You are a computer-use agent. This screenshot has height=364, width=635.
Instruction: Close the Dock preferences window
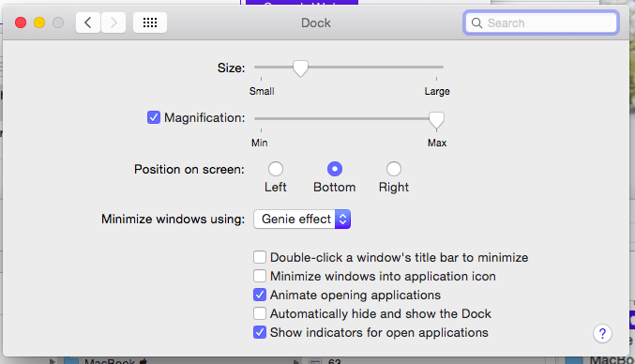tap(21, 23)
